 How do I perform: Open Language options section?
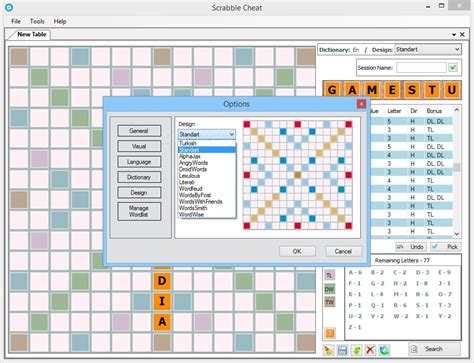(139, 162)
